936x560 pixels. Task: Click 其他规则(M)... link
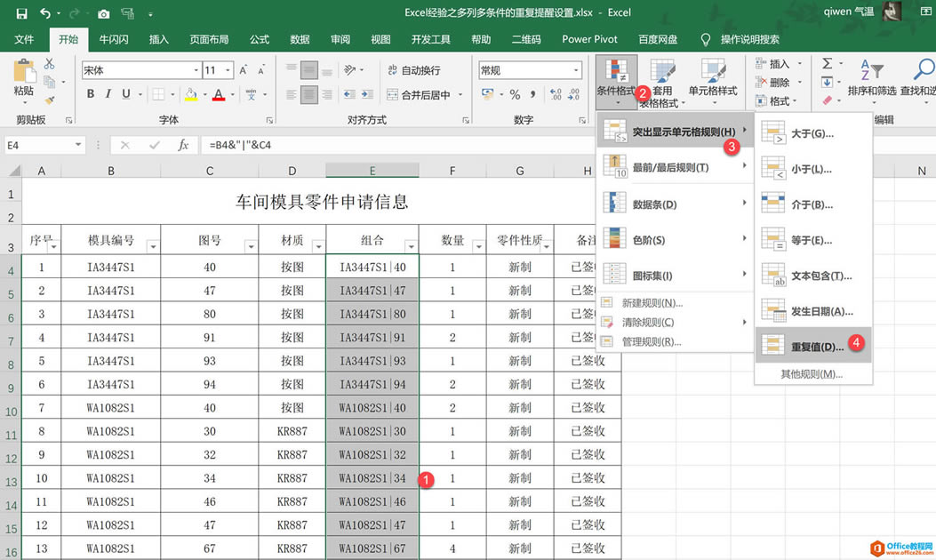coord(812,374)
